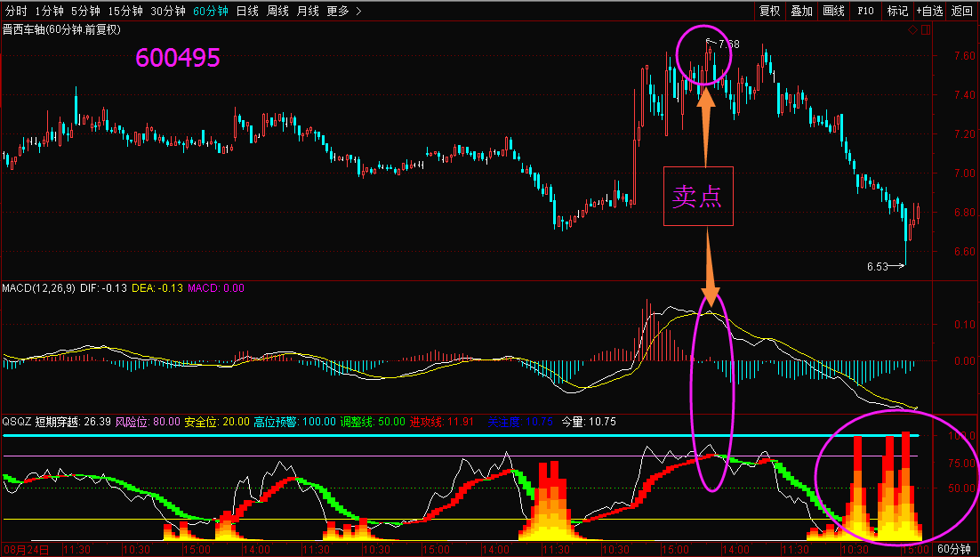
Task: Show the 周线 weekly chart
Action: tap(277, 11)
